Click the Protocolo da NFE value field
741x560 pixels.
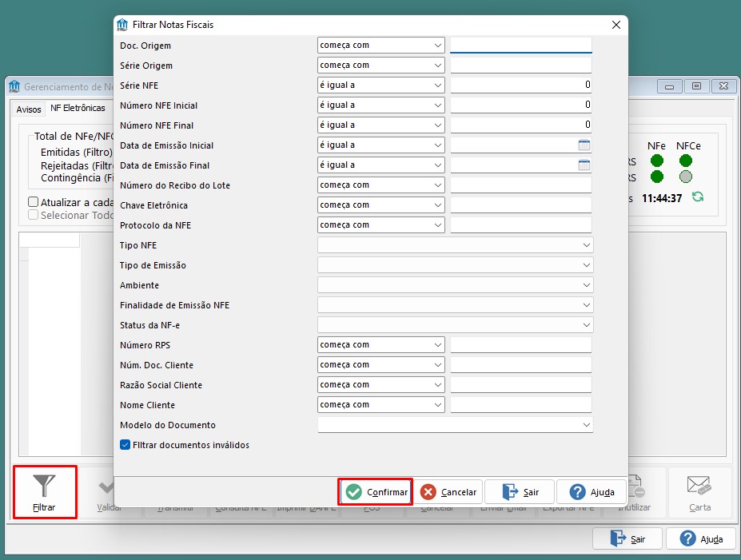[x=521, y=224]
